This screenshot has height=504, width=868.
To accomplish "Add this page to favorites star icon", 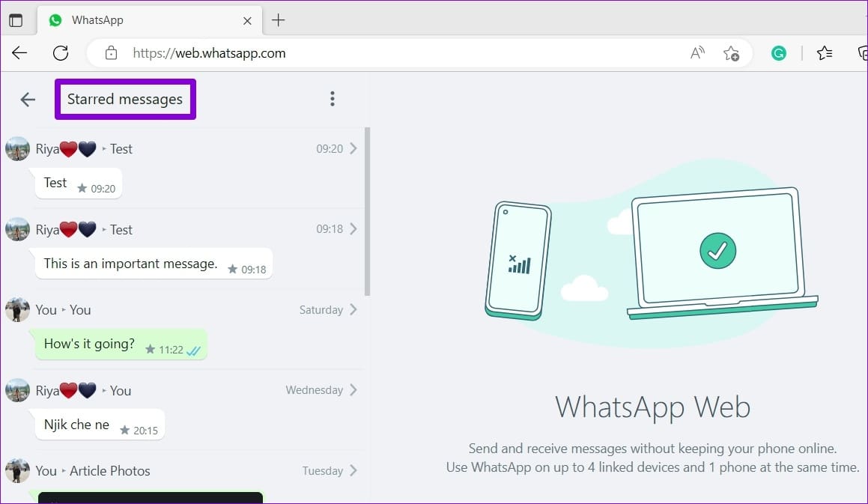I will (x=731, y=53).
